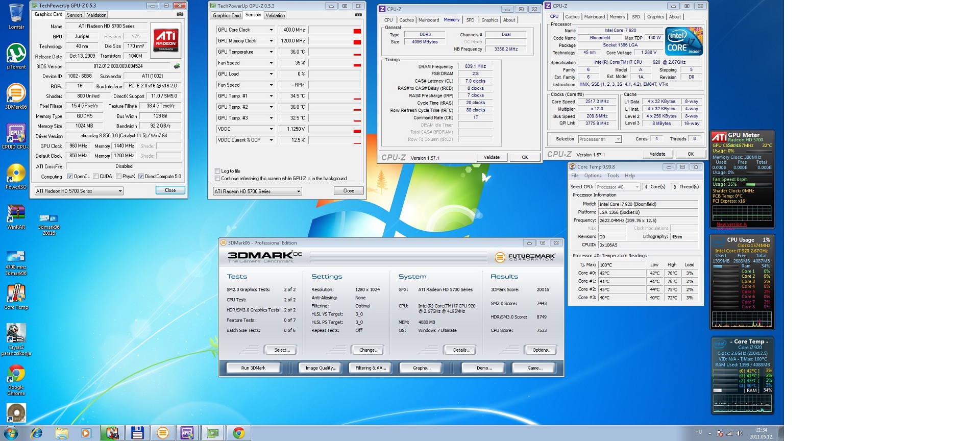
Task: Launch the µTorrent desktop shortcut
Action: (16, 57)
